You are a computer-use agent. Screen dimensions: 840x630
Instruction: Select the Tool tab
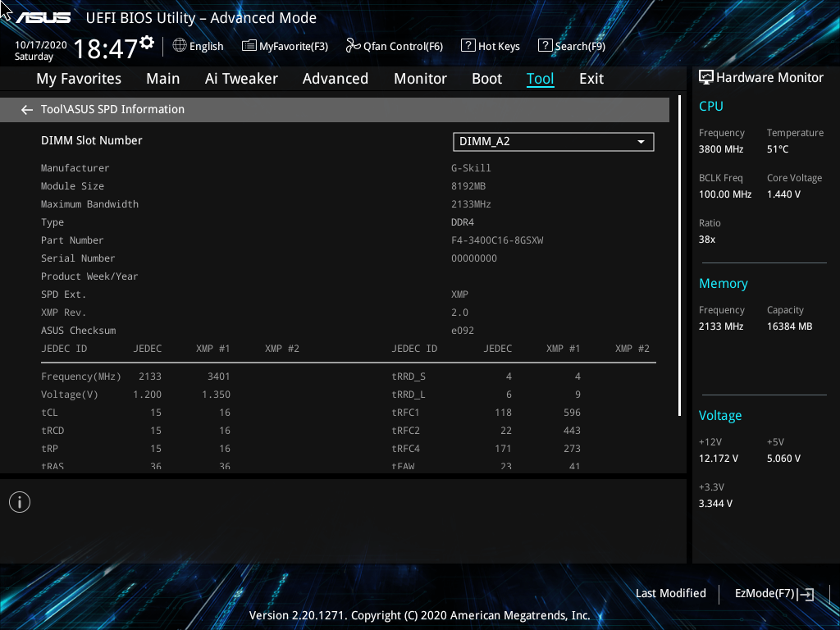coord(540,79)
